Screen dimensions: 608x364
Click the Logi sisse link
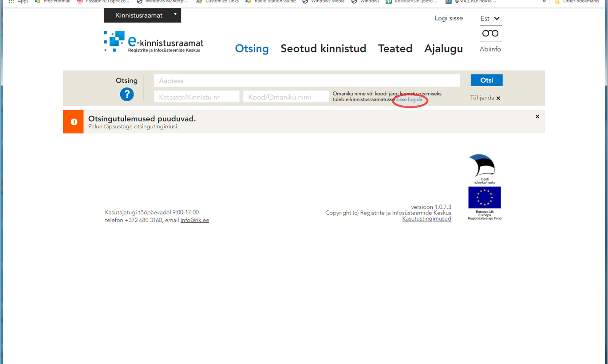coord(449,18)
